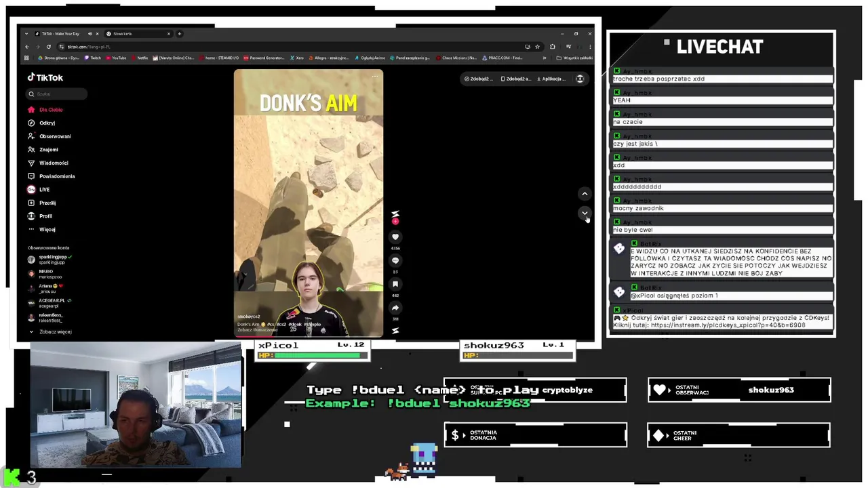The width and height of the screenshot is (868, 488).
Task: Open the YouTube bookmark
Action: [116, 58]
